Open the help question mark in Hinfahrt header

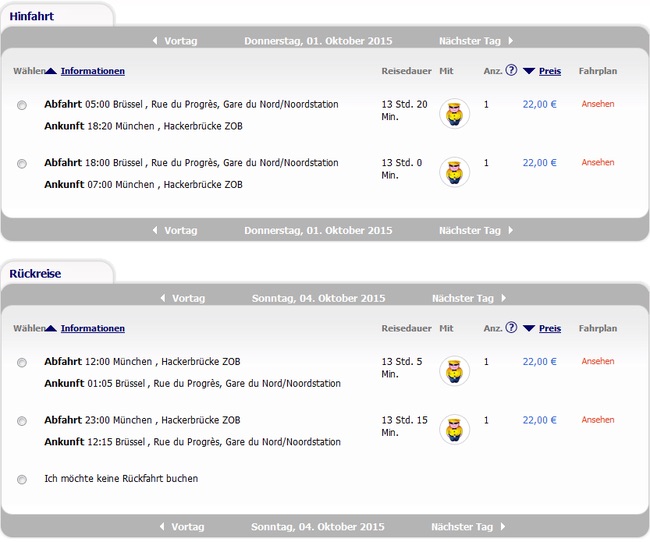[x=511, y=71]
